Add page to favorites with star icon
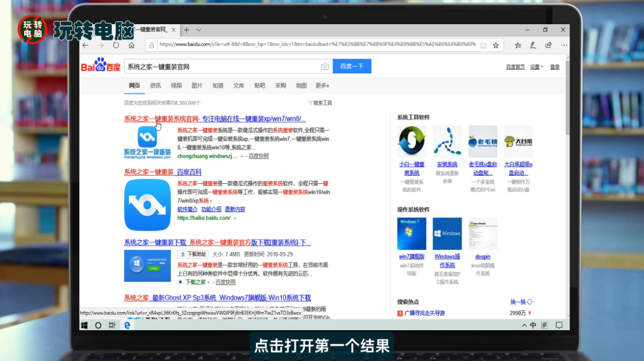This screenshot has height=361, width=644. point(496,45)
